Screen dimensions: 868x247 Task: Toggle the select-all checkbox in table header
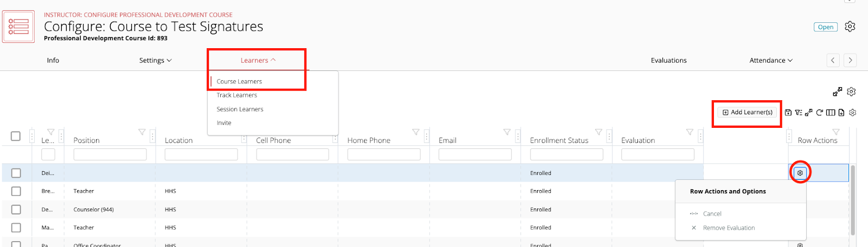point(16,136)
